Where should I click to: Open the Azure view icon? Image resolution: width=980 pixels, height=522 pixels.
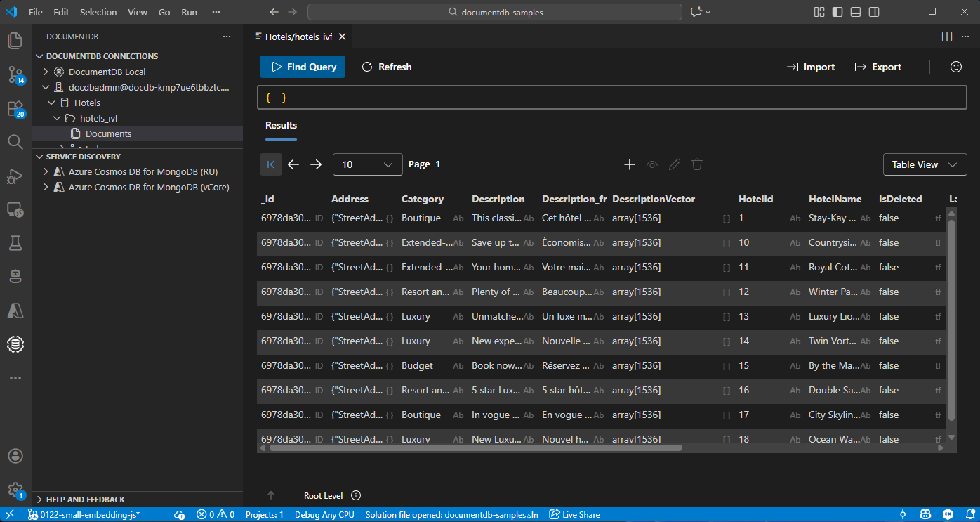[x=15, y=310]
